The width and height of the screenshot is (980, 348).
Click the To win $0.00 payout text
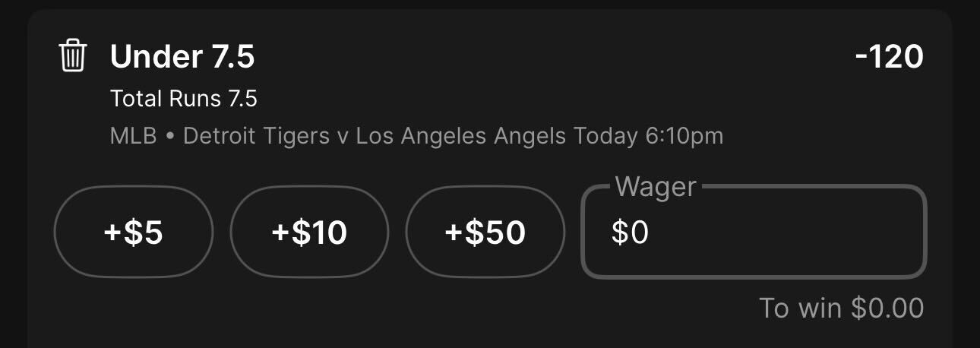pos(842,308)
